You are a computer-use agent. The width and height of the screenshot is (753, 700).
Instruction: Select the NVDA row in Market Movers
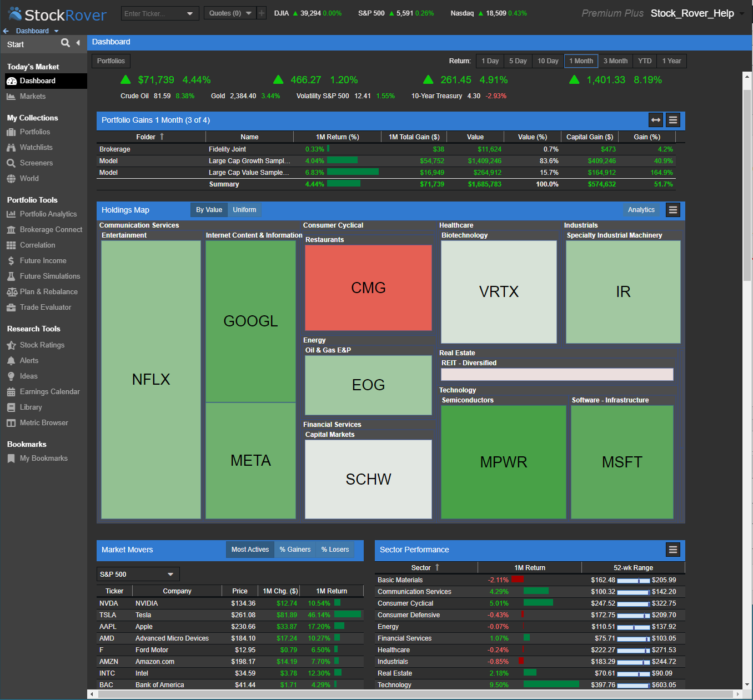point(230,603)
